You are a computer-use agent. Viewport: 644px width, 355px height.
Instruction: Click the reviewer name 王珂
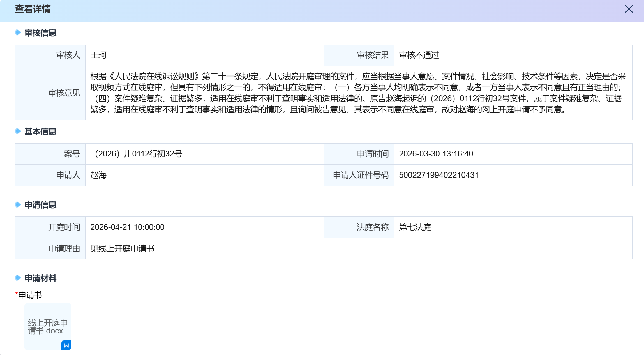coord(98,55)
